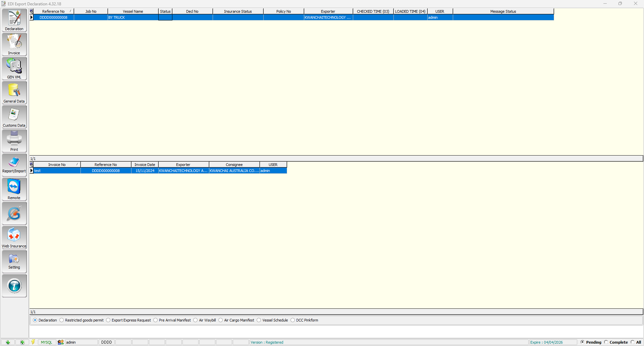Image resolution: width=644 pixels, height=346 pixels.
Task: Click the Message Status column header
Action: coord(503,11)
